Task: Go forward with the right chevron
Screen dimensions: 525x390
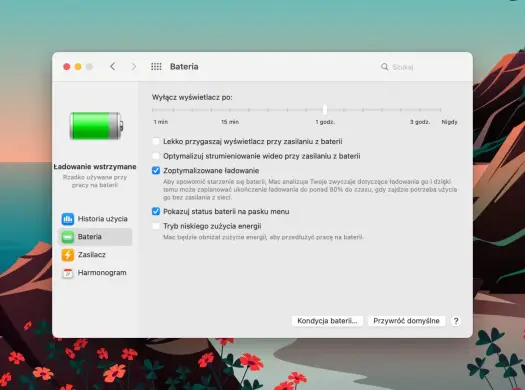Action: pos(134,67)
